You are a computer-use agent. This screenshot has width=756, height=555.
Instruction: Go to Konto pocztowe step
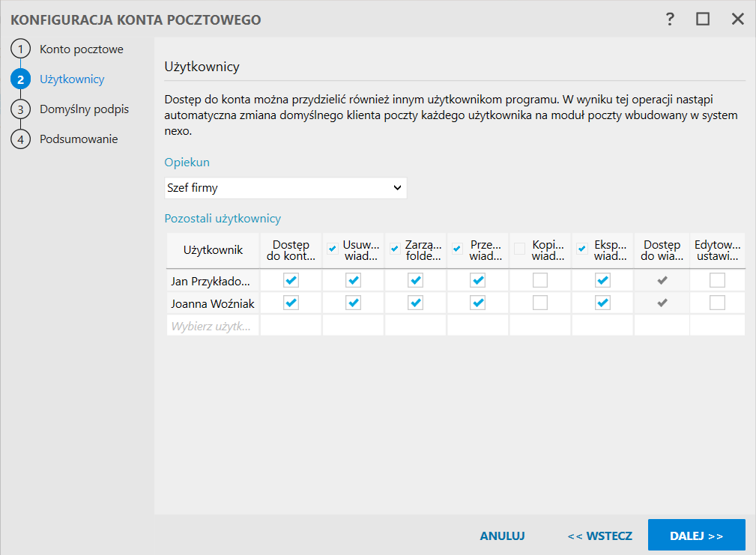coord(81,49)
